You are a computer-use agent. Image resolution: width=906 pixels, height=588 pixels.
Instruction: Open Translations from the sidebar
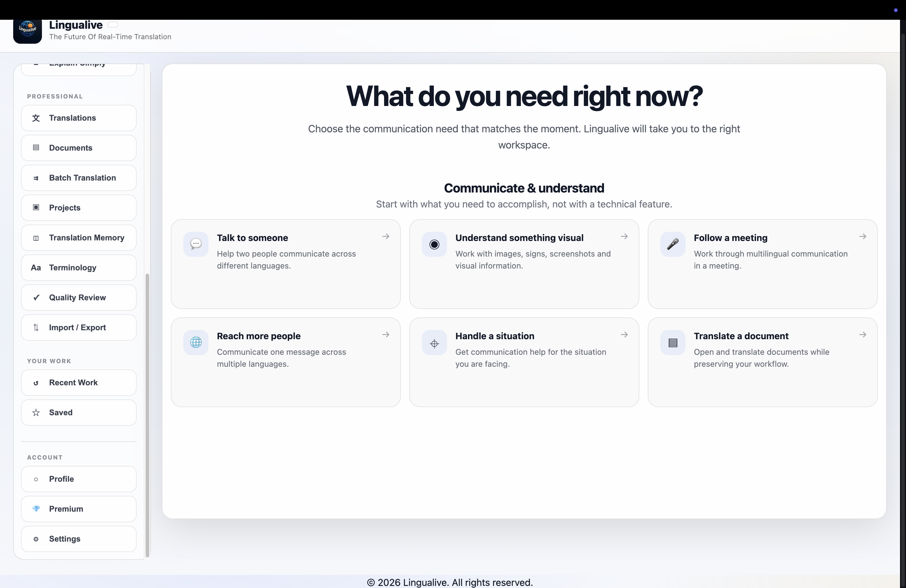point(79,118)
